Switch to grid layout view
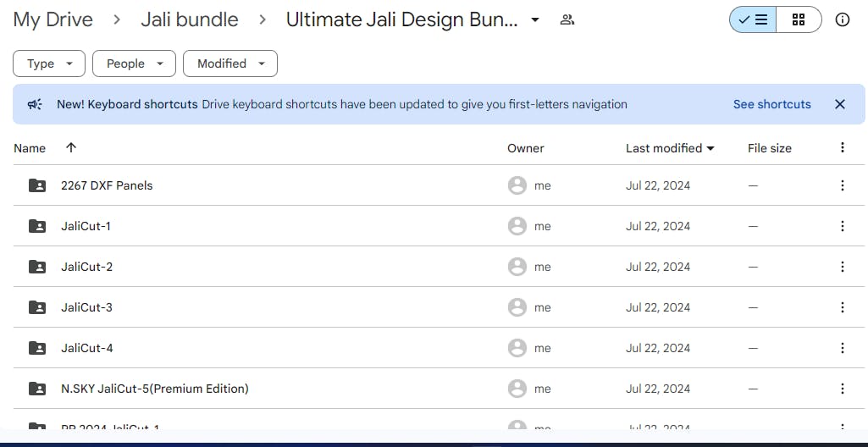Screen dimensions: 868x447 click(799, 20)
